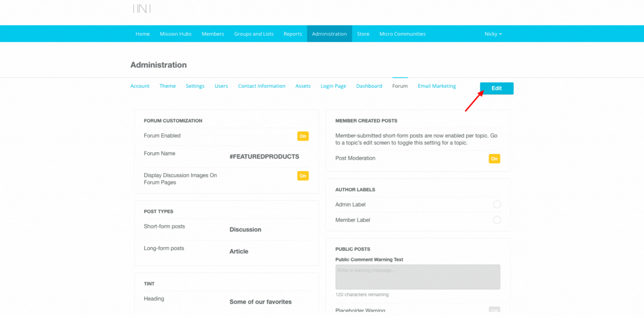Go to Mission Hubs

pos(176,34)
